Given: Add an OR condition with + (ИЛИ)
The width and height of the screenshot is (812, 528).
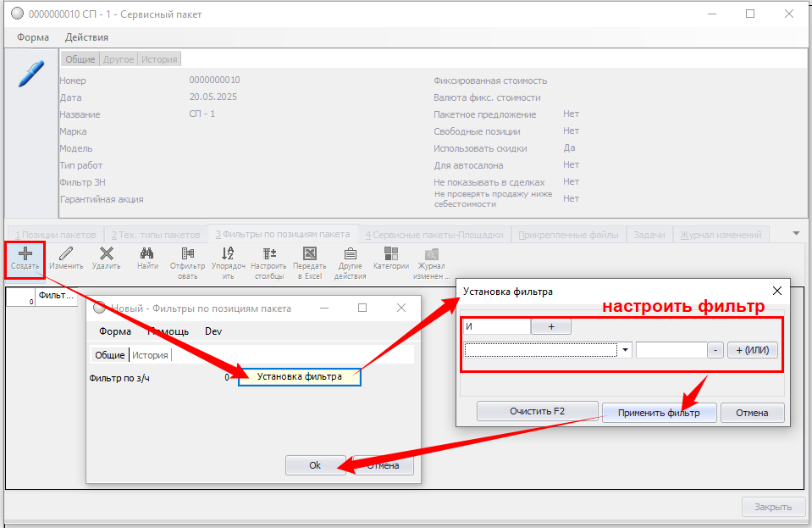Looking at the screenshot, I should (752, 350).
